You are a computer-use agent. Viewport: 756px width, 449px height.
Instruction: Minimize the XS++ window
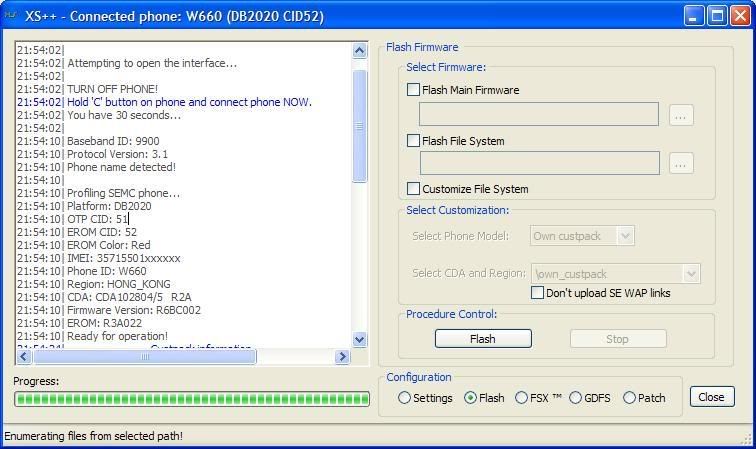(694, 16)
